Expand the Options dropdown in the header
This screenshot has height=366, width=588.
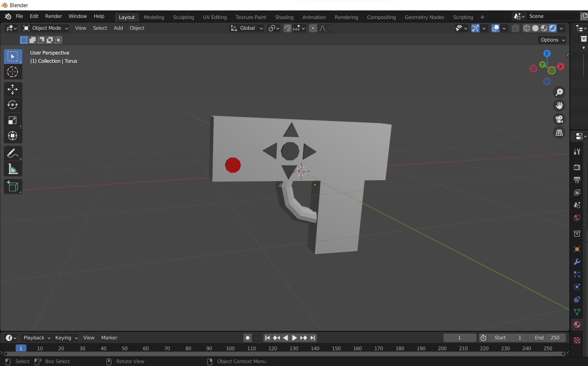552,40
